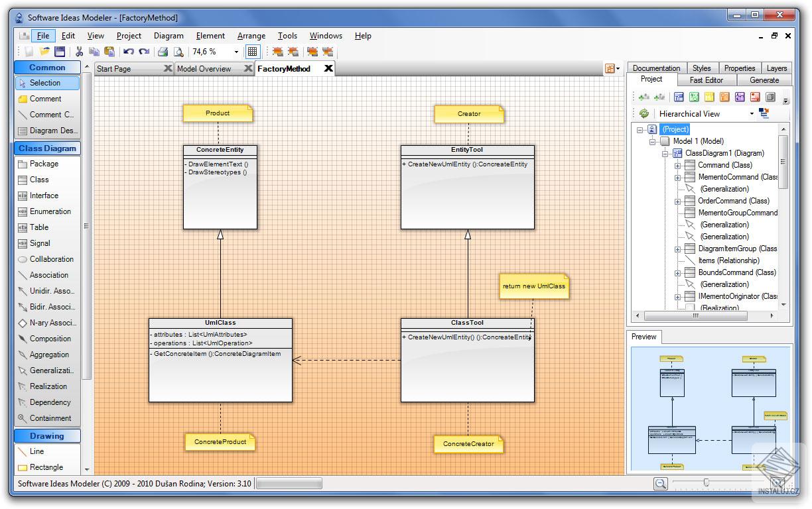Expand the Command (Class) node
The width and height of the screenshot is (812, 509).
click(678, 165)
